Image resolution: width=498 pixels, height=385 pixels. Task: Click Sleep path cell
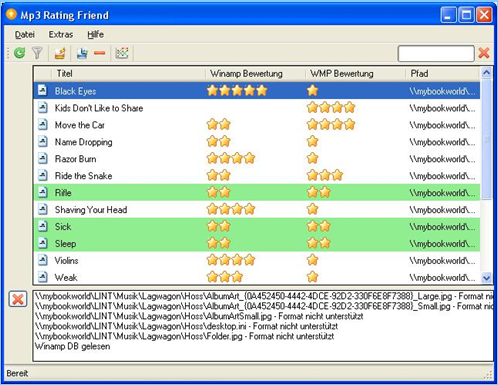443,244
